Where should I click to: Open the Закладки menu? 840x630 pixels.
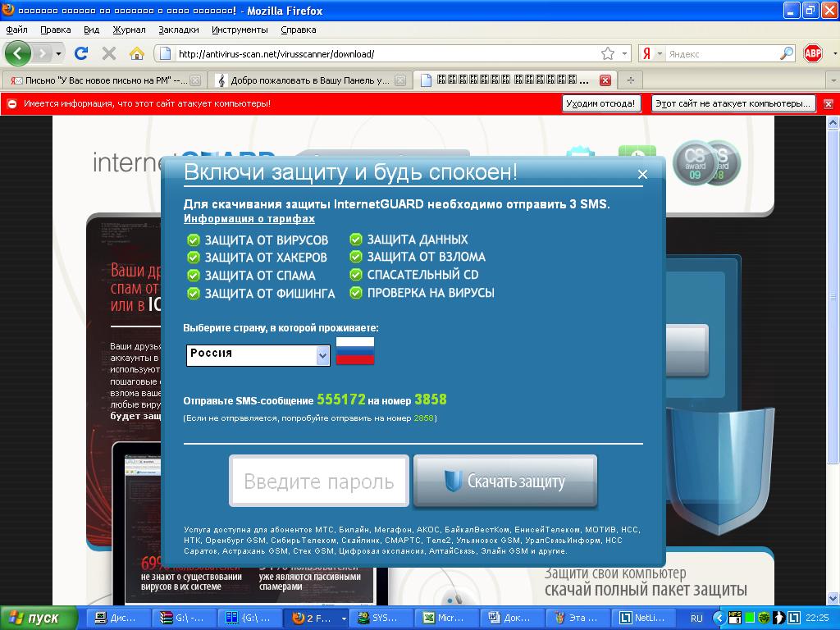(179, 30)
